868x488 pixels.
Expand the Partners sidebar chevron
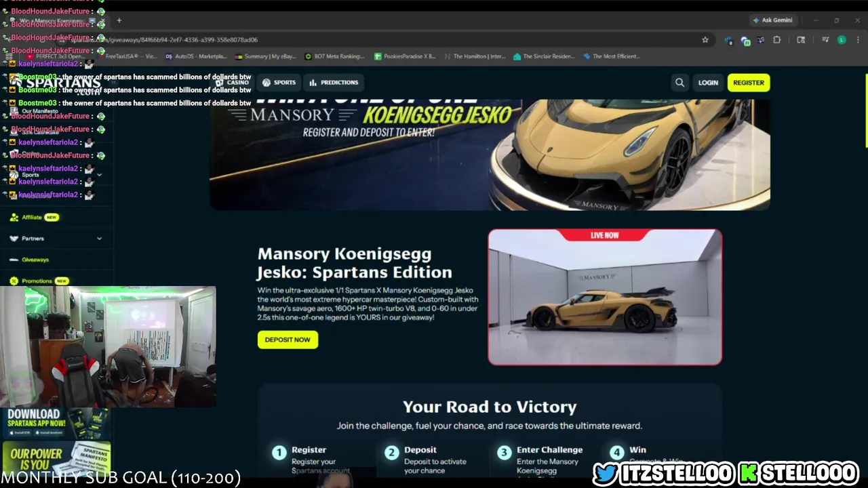(99, 239)
